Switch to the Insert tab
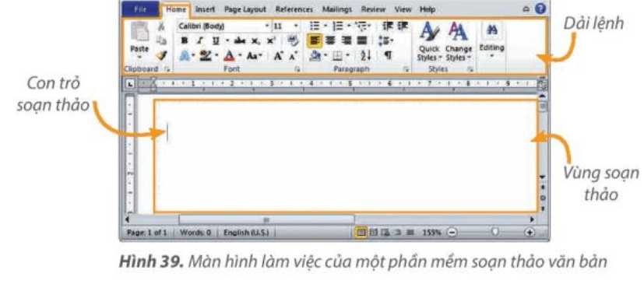Viewport: 644px width, 298px height. click(x=205, y=9)
